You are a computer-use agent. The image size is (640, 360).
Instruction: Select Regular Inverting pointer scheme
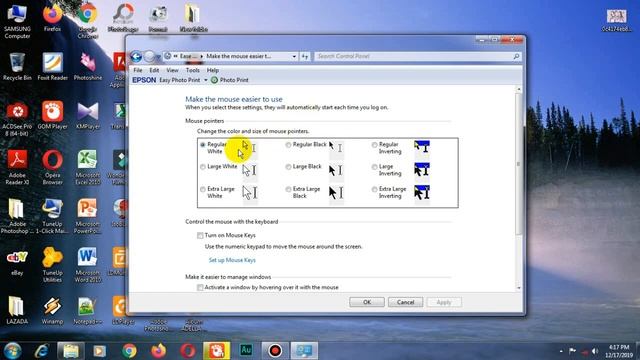coord(374,145)
